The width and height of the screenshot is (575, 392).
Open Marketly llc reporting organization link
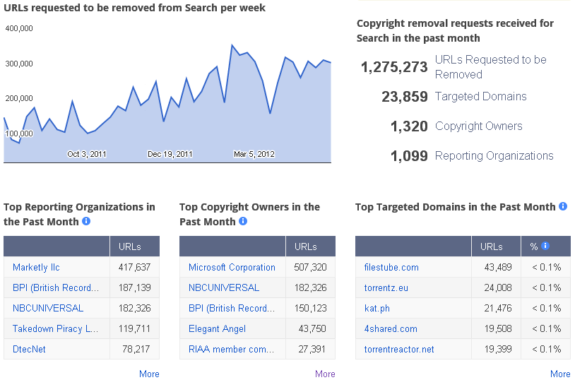[36, 267]
